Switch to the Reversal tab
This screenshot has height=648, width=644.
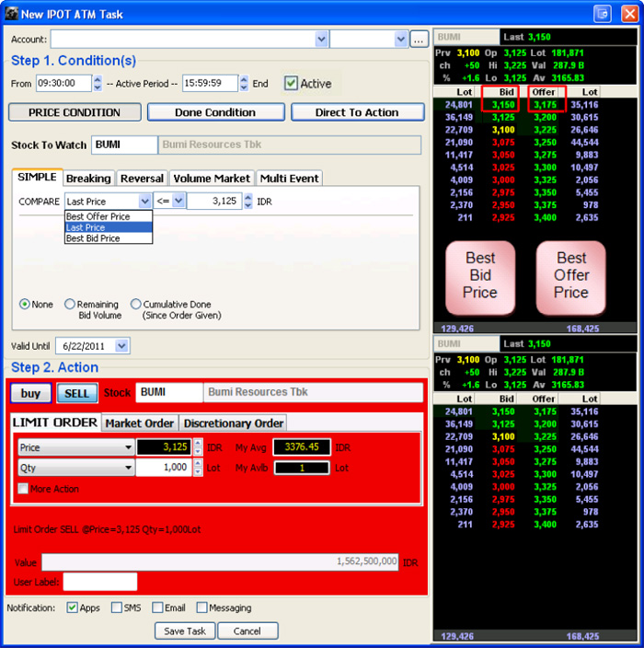tap(142, 179)
